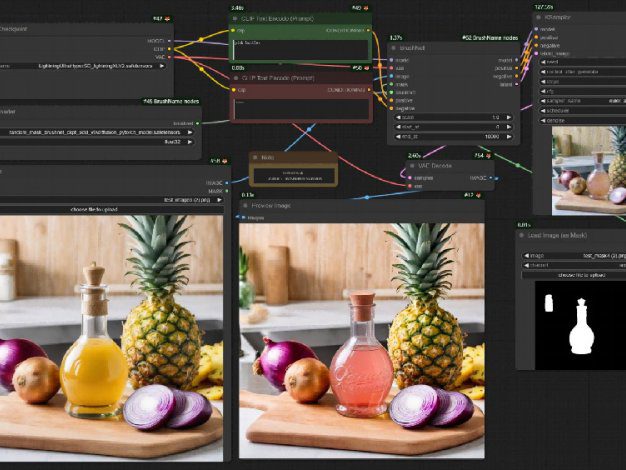626x470 pixels.
Task: Click MODEL output port on checkpoint node
Action: tap(169, 41)
